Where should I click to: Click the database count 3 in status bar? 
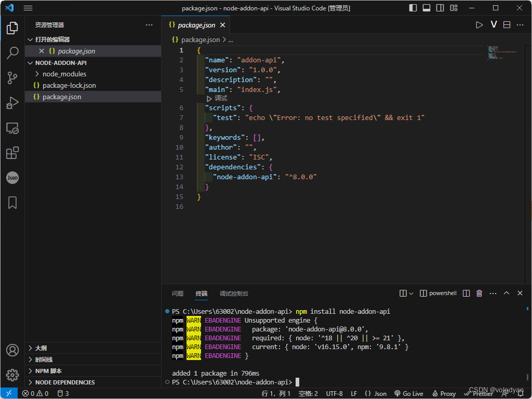pos(63,393)
